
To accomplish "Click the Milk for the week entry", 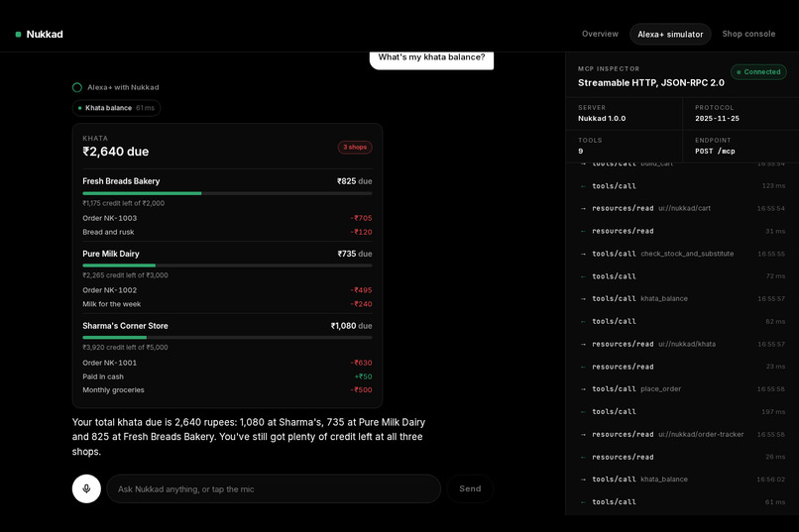I will pyautogui.click(x=227, y=304).
